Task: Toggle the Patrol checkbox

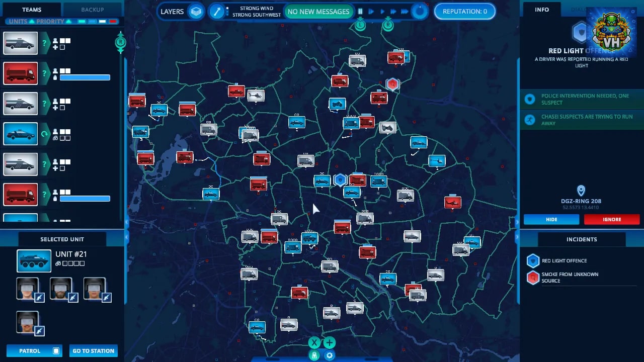Action: [x=56, y=351]
